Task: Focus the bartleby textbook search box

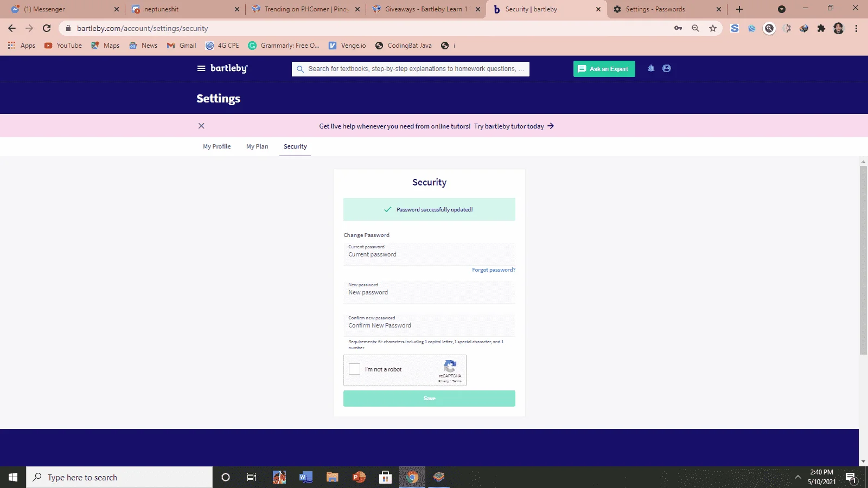Action: 411,69
